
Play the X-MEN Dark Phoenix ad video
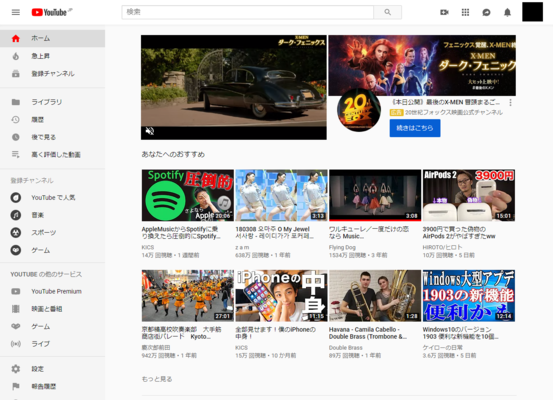pos(234,87)
